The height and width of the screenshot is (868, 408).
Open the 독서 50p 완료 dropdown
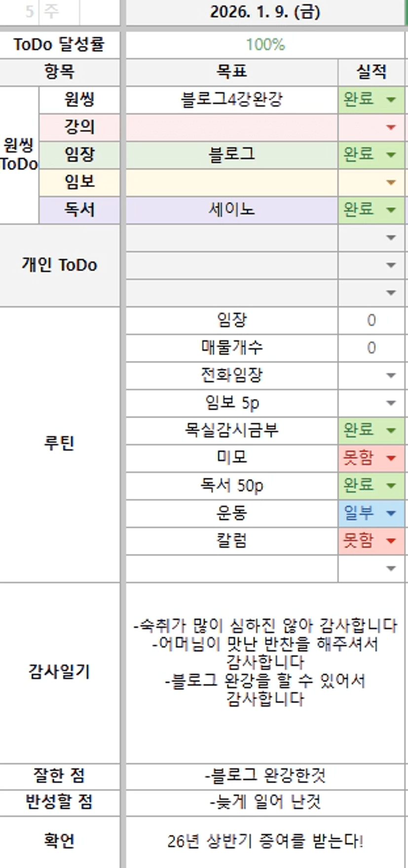391,486
